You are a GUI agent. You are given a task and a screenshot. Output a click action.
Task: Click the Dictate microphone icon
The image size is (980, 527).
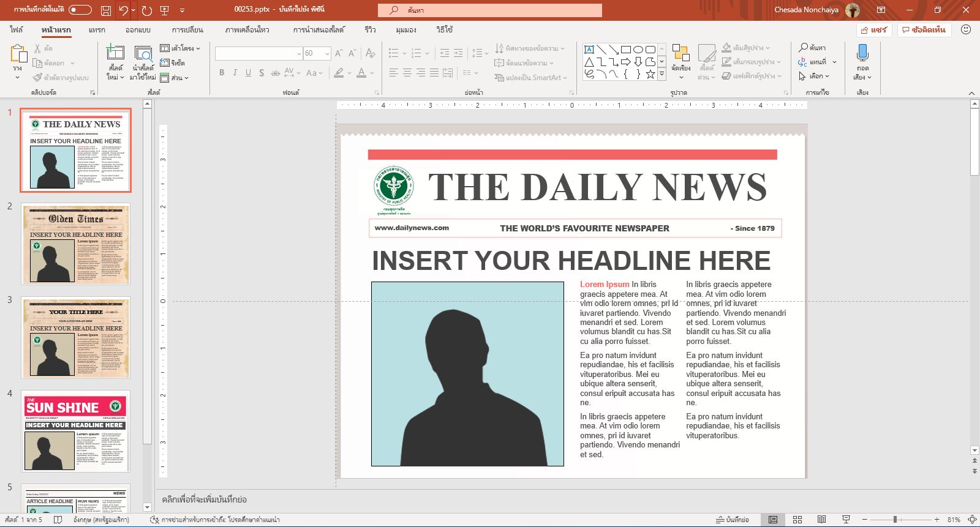click(862, 53)
